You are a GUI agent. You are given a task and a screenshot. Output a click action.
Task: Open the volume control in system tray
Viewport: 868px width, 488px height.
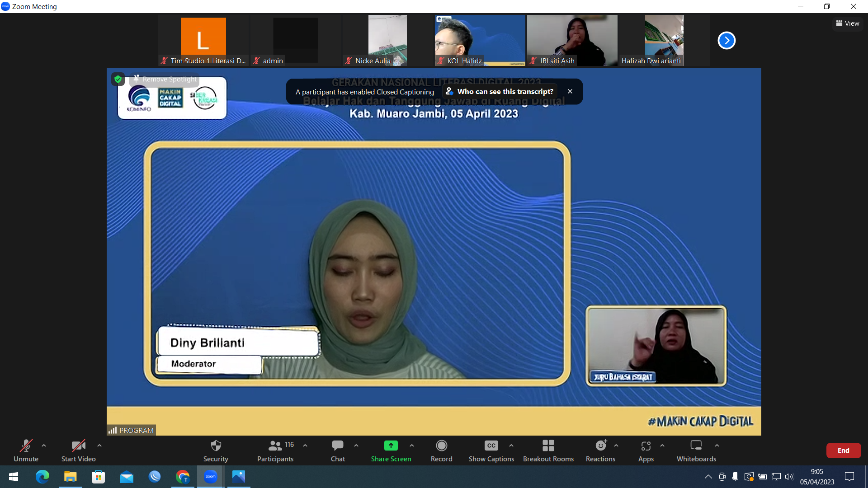coord(789,477)
